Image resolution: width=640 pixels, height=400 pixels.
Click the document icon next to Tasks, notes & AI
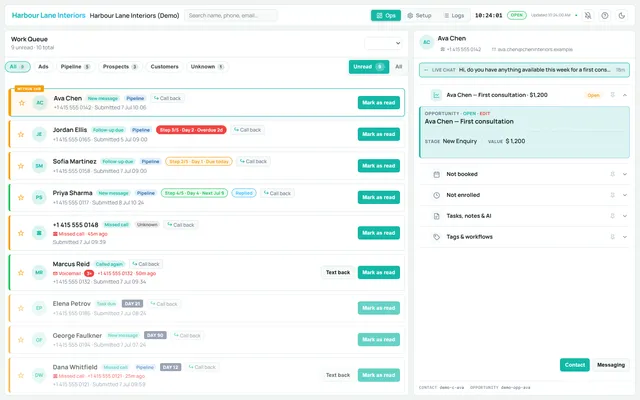(x=436, y=216)
